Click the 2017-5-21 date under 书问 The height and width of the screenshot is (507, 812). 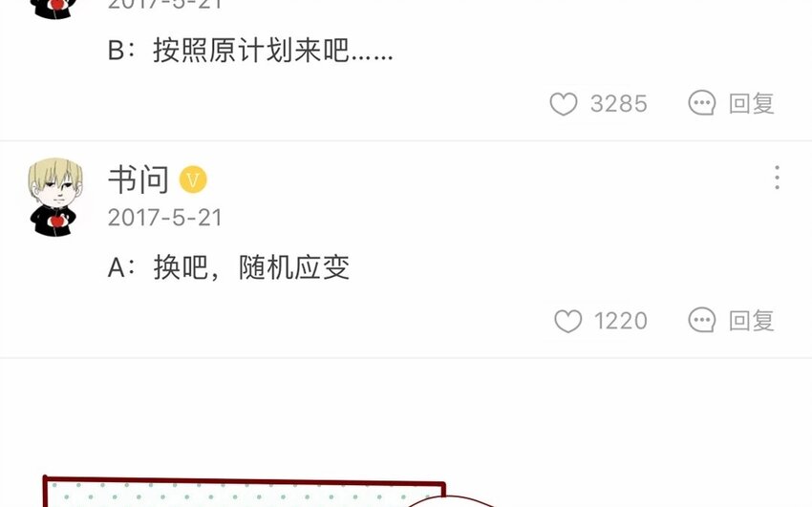(x=164, y=218)
